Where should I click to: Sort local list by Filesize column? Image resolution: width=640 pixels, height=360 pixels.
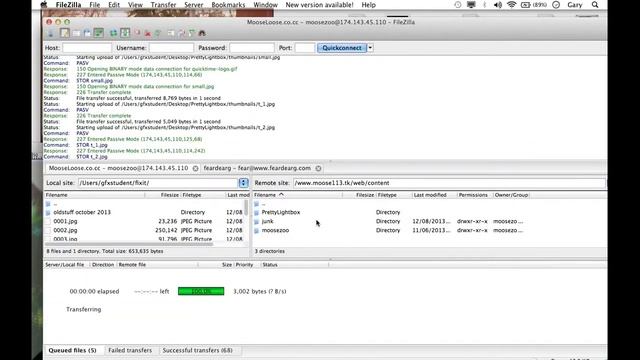pyautogui.click(x=162, y=195)
